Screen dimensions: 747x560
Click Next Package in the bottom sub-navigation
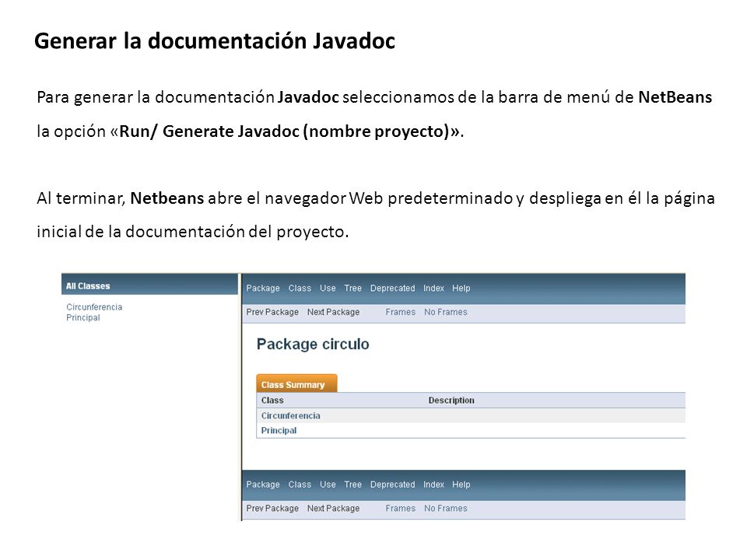(x=334, y=508)
